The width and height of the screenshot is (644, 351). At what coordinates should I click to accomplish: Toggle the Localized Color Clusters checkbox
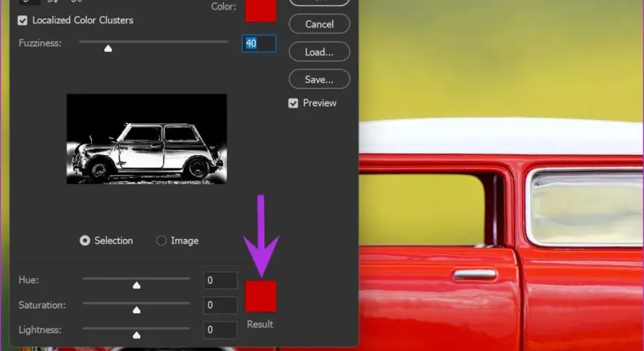point(23,20)
